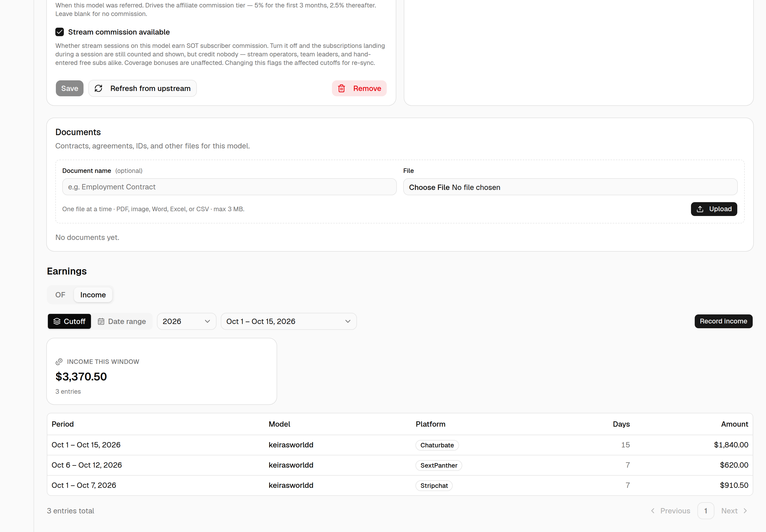Screen dimensions: 766x532
Task: Click the Period column header
Action: 63,424
